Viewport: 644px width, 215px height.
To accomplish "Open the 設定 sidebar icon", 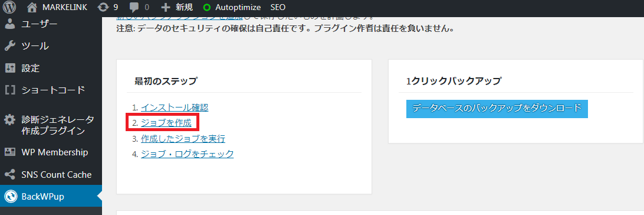I will tap(10, 68).
